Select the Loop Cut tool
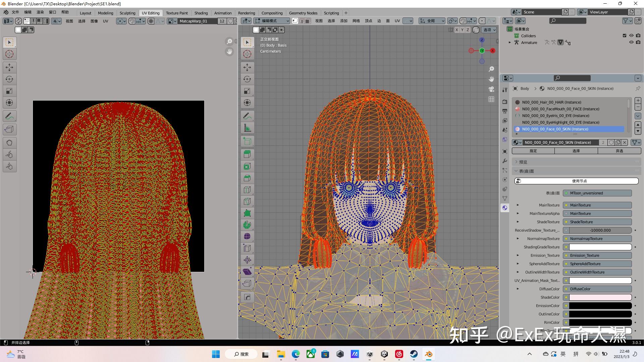 [x=247, y=190]
